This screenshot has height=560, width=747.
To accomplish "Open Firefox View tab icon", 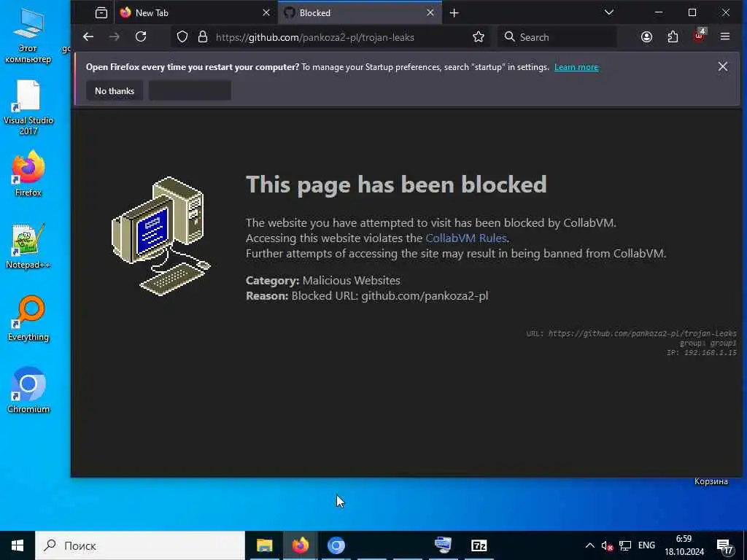I will (101, 13).
